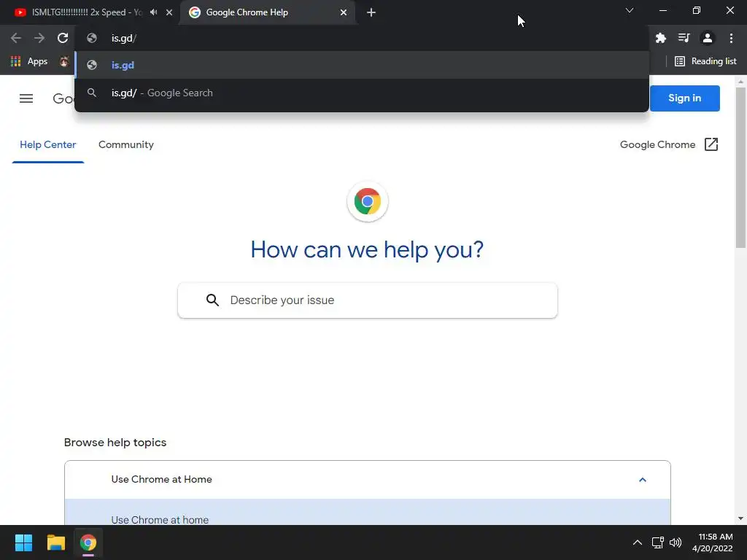Open the Community tab
Image resolution: width=747 pixels, height=560 pixels.
(x=125, y=145)
